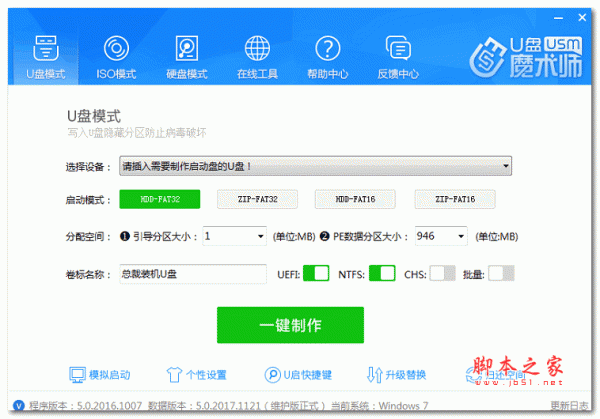The width and height of the screenshot is (600, 419).
Task: Click the 一键制作 button
Action: (x=290, y=325)
